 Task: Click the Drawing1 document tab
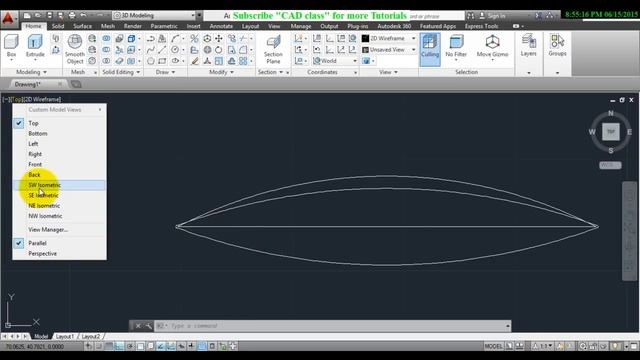coord(28,84)
